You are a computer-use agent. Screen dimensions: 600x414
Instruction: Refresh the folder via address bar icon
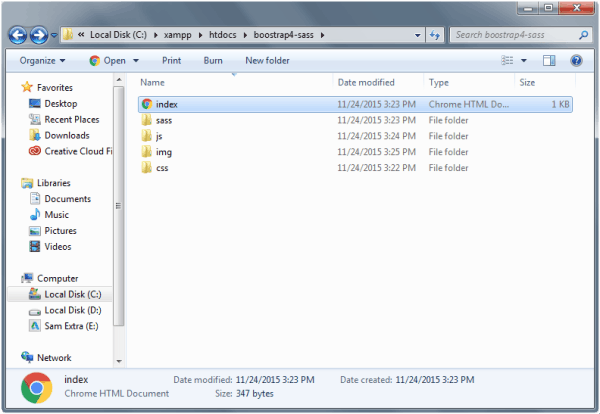coord(434,35)
